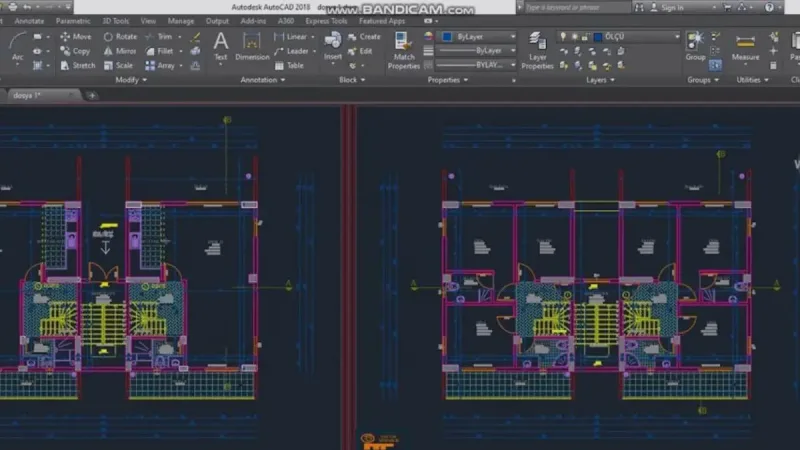Viewport: 800px width, 450px height.
Task: Select the Stretch tool
Action: tap(78, 66)
